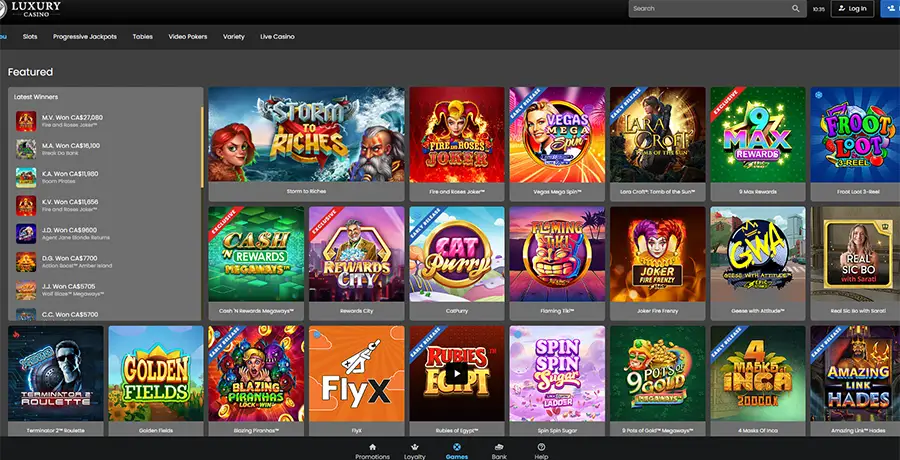Open Flaming Tiki game tile
The height and width of the screenshot is (460, 900).
[557, 254]
